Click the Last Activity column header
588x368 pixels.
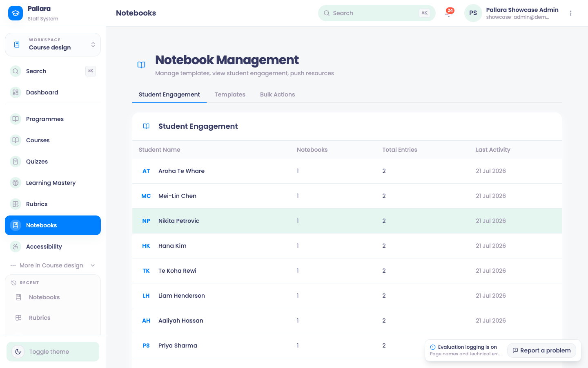(493, 150)
